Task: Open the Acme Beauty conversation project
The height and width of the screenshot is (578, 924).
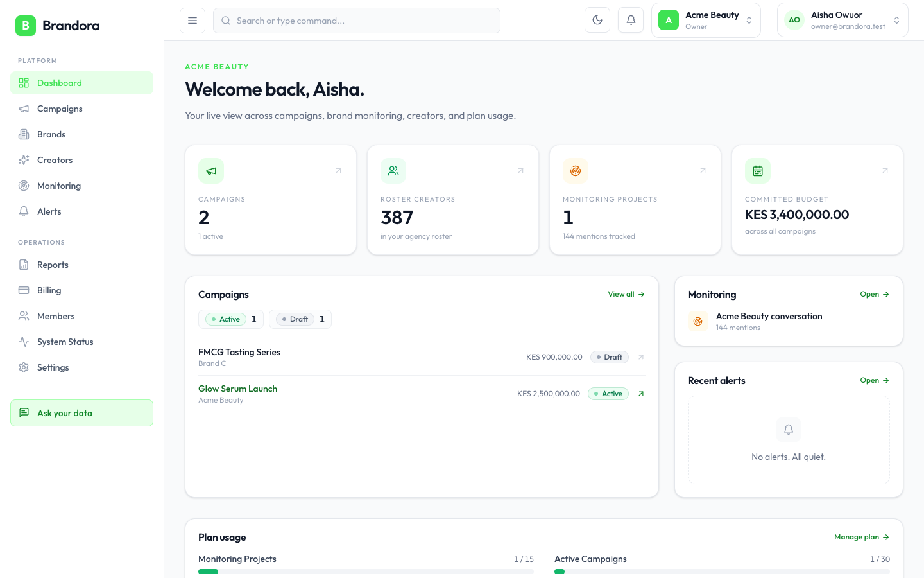Action: tap(789, 321)
